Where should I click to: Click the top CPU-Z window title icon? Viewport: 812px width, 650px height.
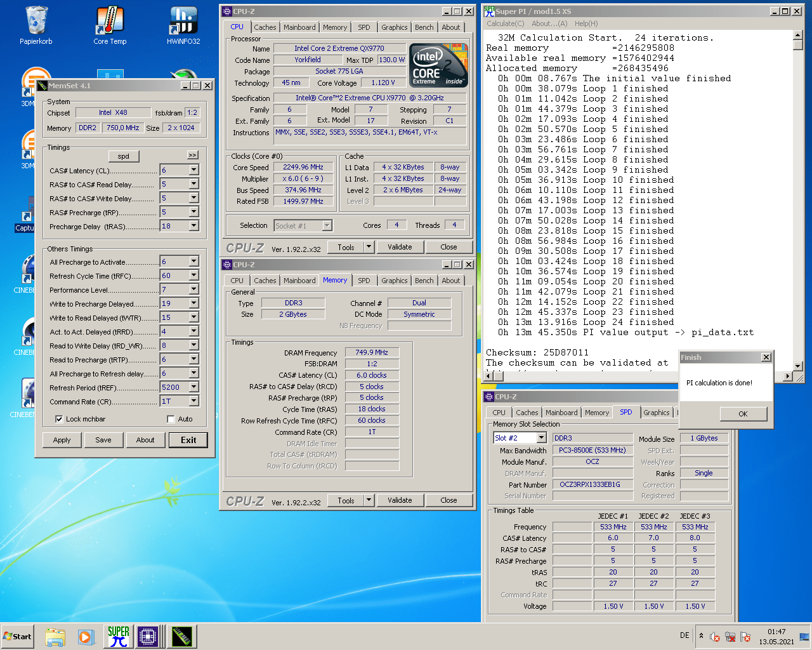(227, 11)
